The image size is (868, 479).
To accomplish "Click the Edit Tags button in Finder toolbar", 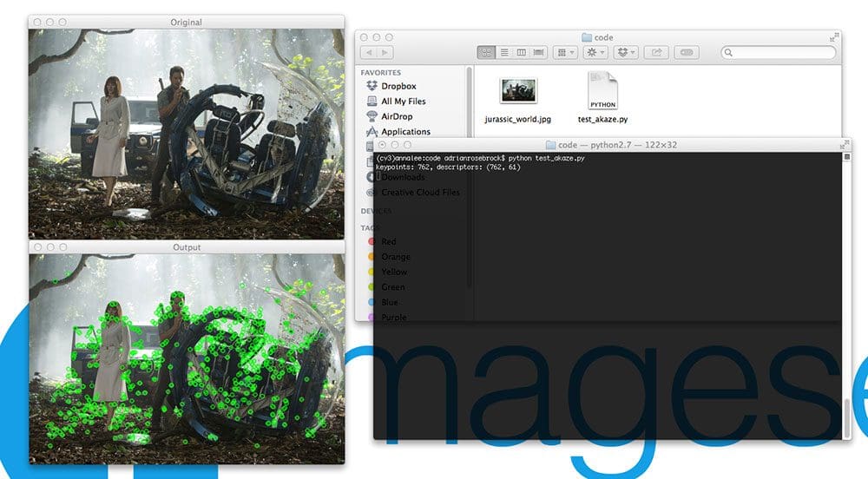I will pos(687,53).
